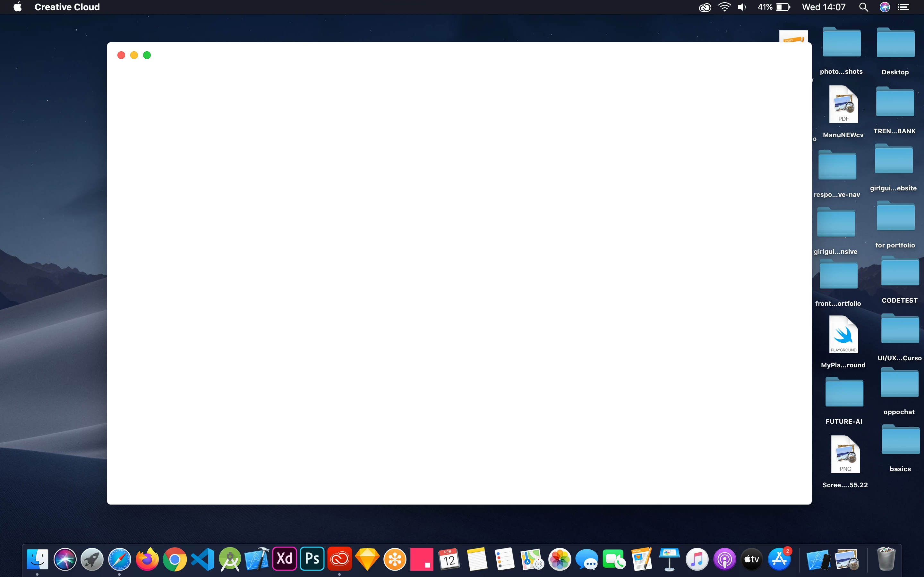Select the ManuNEWcv PDF file
The image size is (924, 577).
(843, 105)
